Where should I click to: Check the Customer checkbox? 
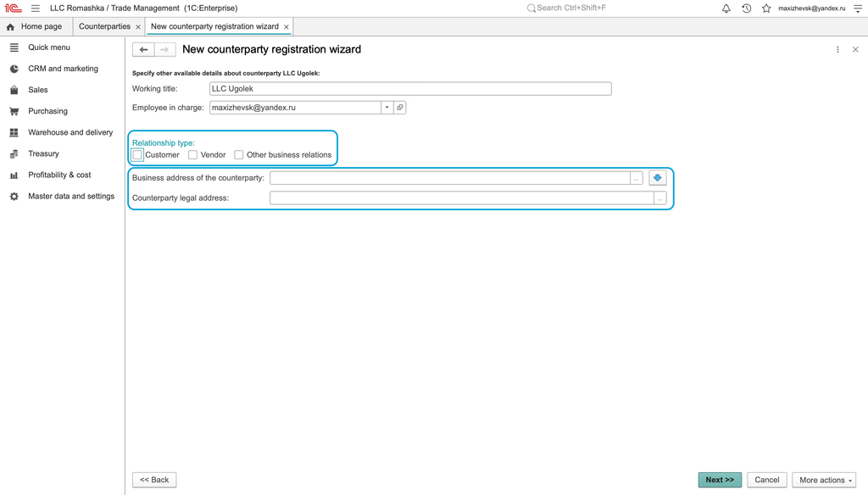point(138,155)
